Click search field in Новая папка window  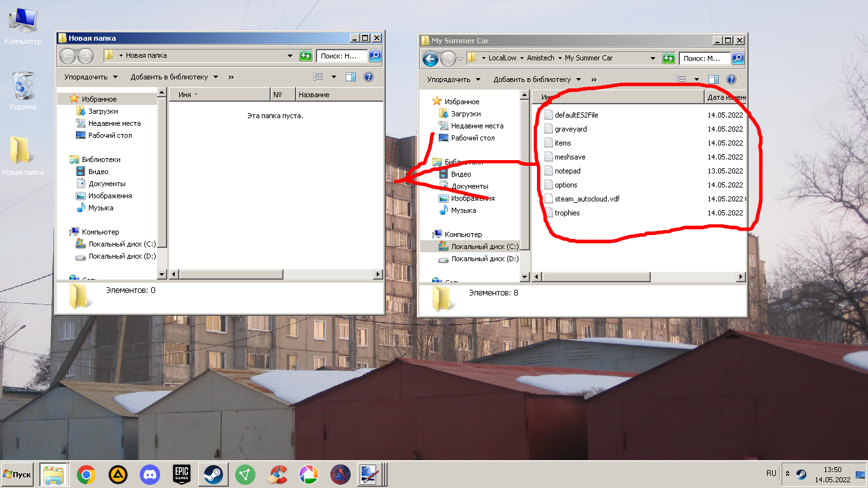(x=342, y=56)
